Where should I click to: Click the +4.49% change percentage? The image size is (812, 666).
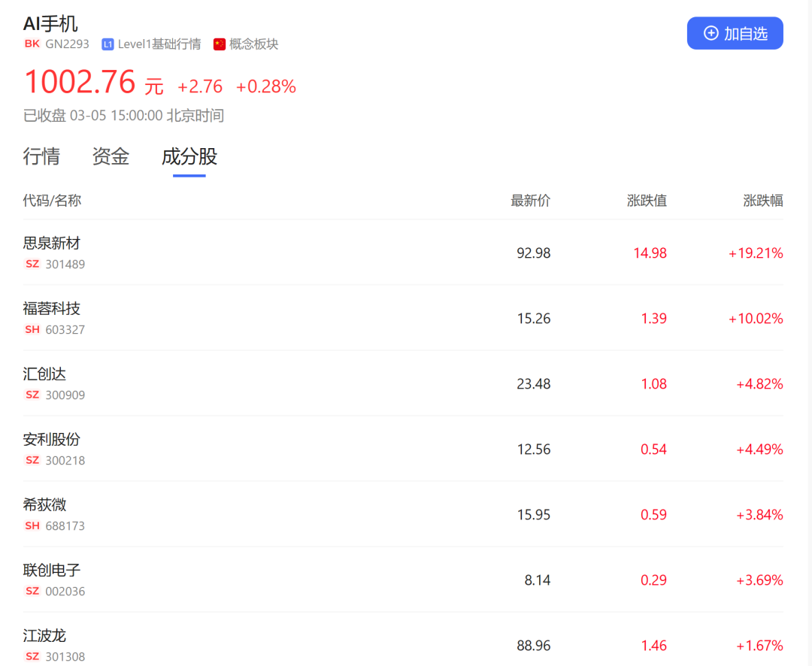click(x=759, y=449)
